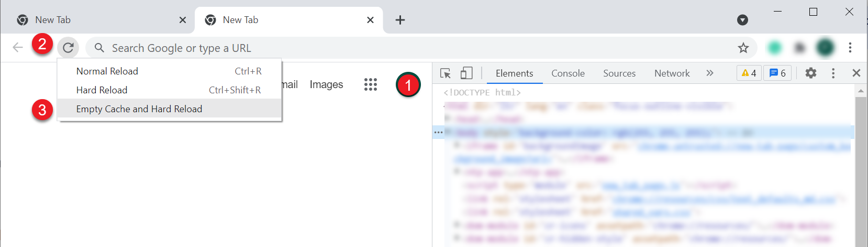This screenshot has height=247, width=868.
Task: Open the Google apps grid
Action: [x=371, y=84]
